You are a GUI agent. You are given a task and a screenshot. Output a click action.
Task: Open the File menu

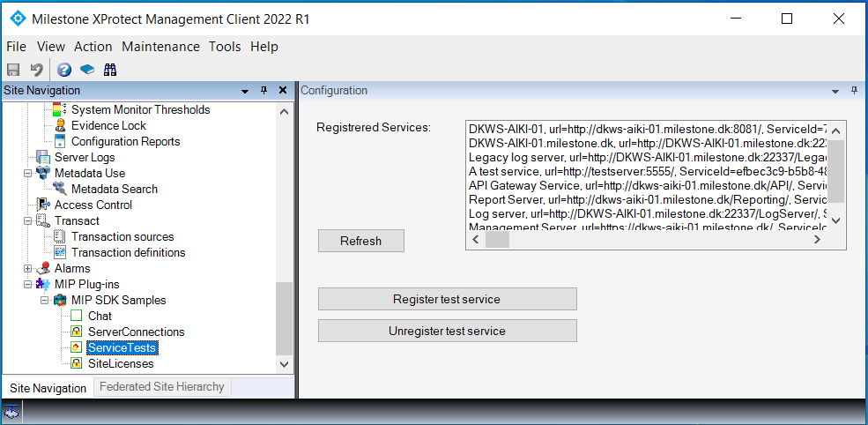coord(17,47)
